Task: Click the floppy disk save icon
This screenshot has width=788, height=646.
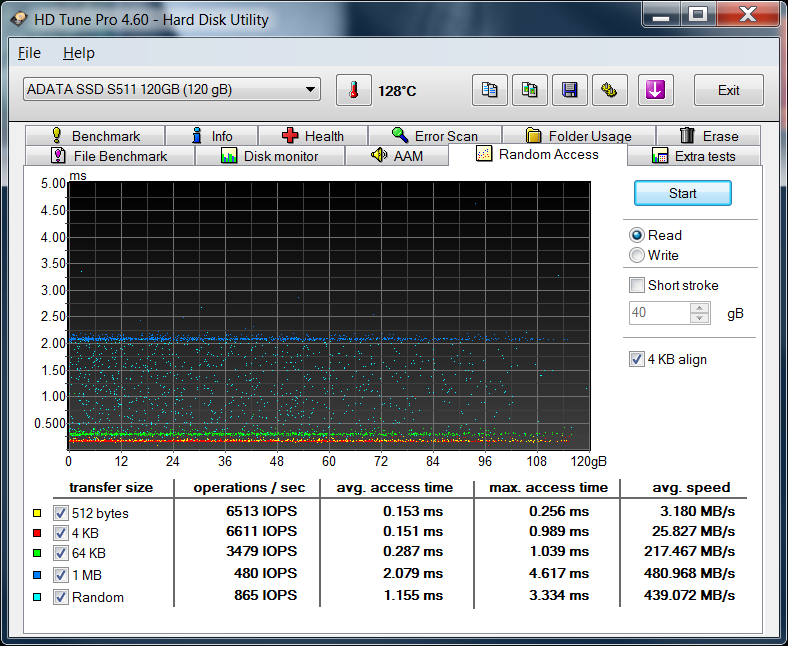Action: tap(570, 90)
